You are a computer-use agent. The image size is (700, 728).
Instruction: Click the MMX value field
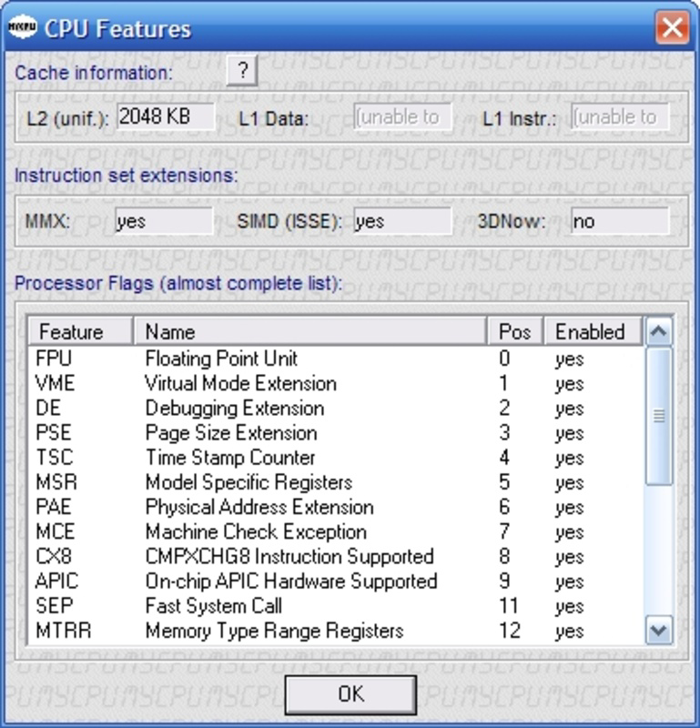pyautogui.click(x=164, y=221)
